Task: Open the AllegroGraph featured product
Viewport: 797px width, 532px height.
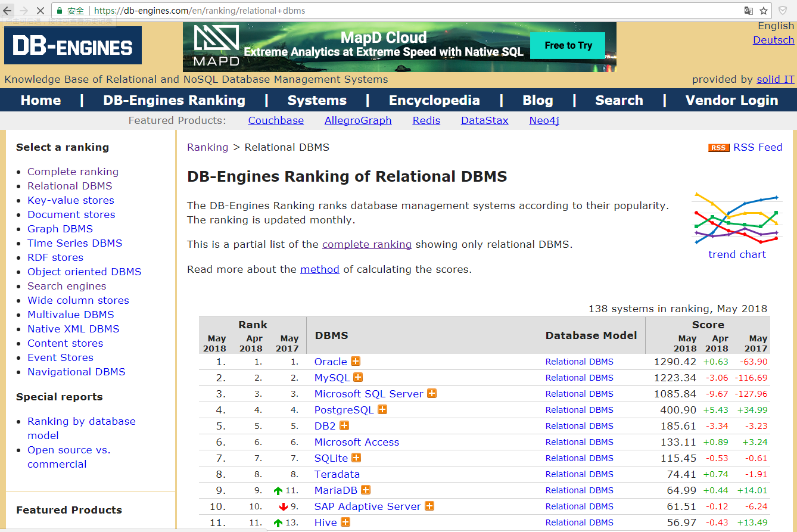Action: click(358, 120)
